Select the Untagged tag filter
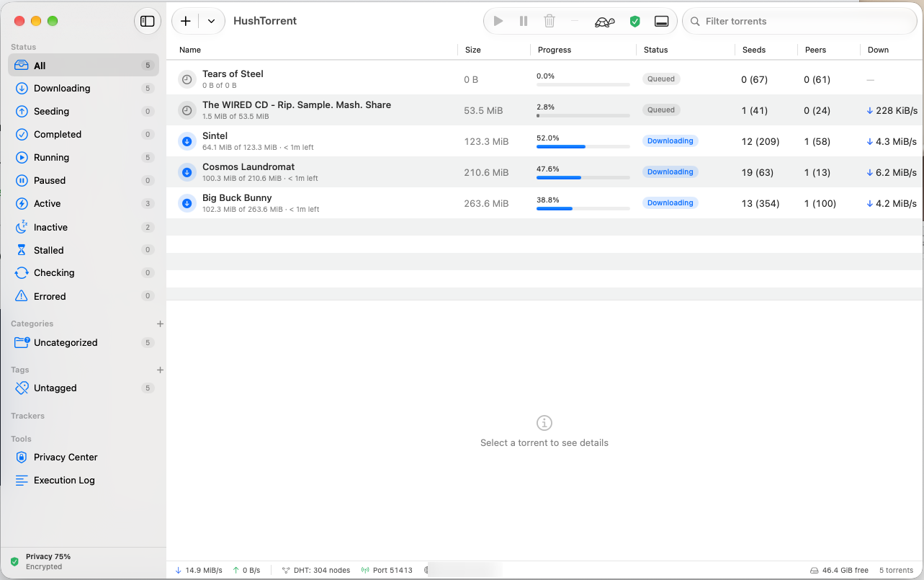This screenshot has width=924, height=580. [84, 388]
